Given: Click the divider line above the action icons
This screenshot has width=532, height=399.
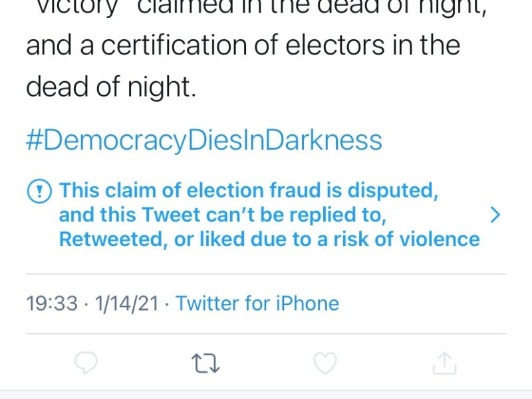Looking at the screenshot, I should point(266,334).
